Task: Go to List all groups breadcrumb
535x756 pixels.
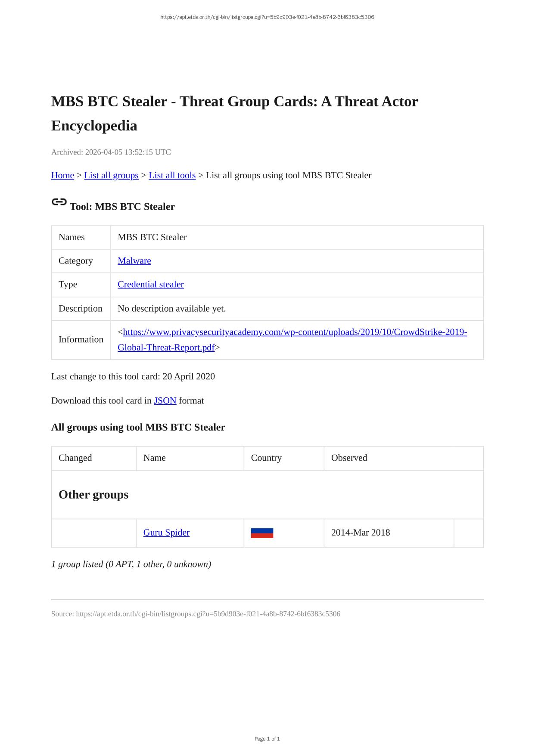Action: 111,175
